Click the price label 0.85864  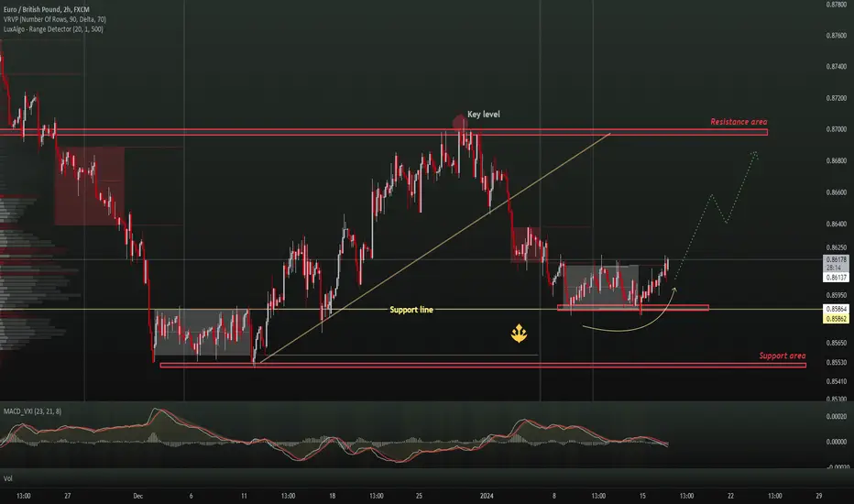tap(836, 309)
